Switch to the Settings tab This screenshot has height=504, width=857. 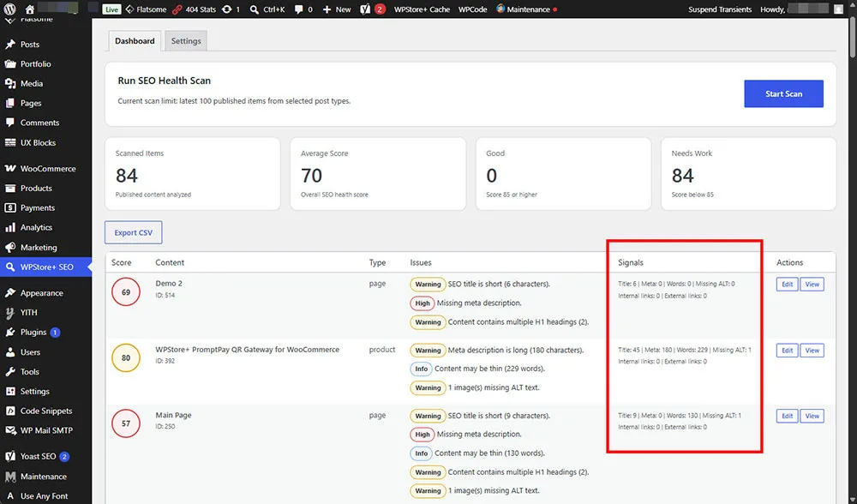[186, 41]
